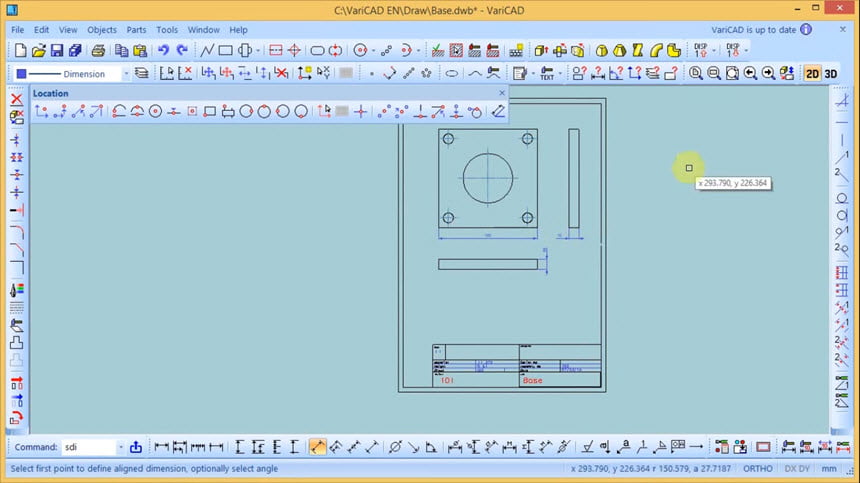Open the Dimension layer dropdown

pyautogui.click(x=126, y=73)
